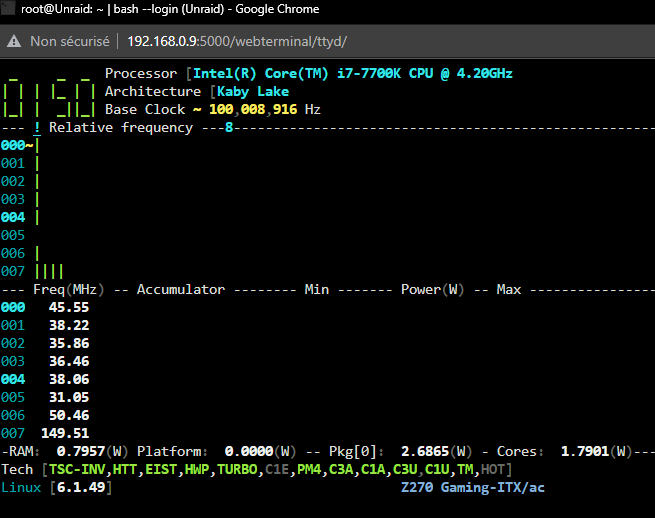655x518 pixels.
Task: Click frequency value '31.05' for core 005
Action: coord(69,397)
